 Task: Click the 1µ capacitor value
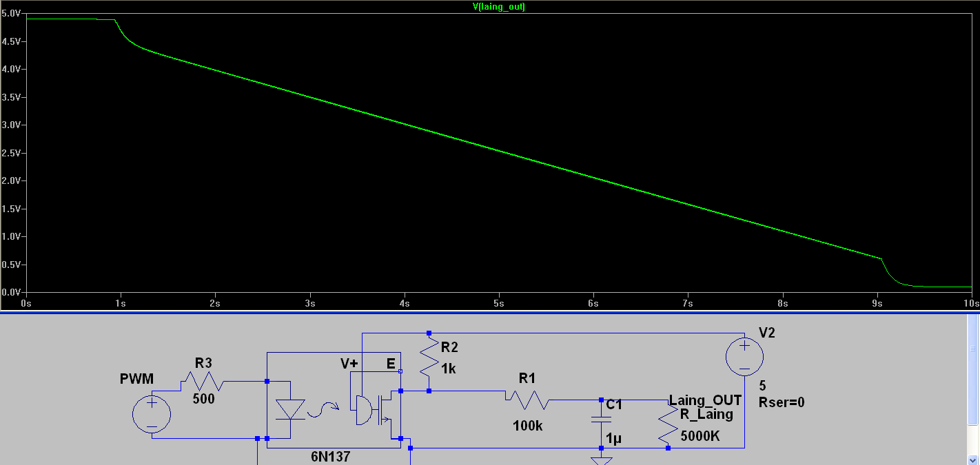614,437
